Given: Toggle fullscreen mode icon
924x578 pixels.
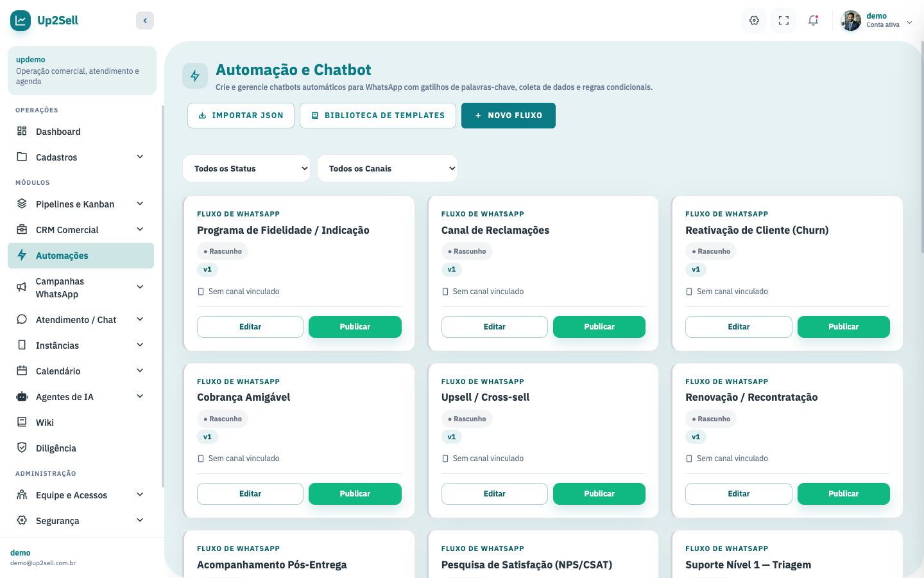Looking at the screenshot, I should pos(783,21).
